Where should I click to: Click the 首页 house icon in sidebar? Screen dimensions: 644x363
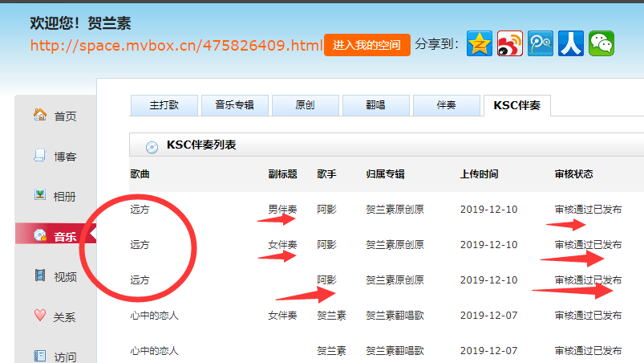click(x=39, y=116)
